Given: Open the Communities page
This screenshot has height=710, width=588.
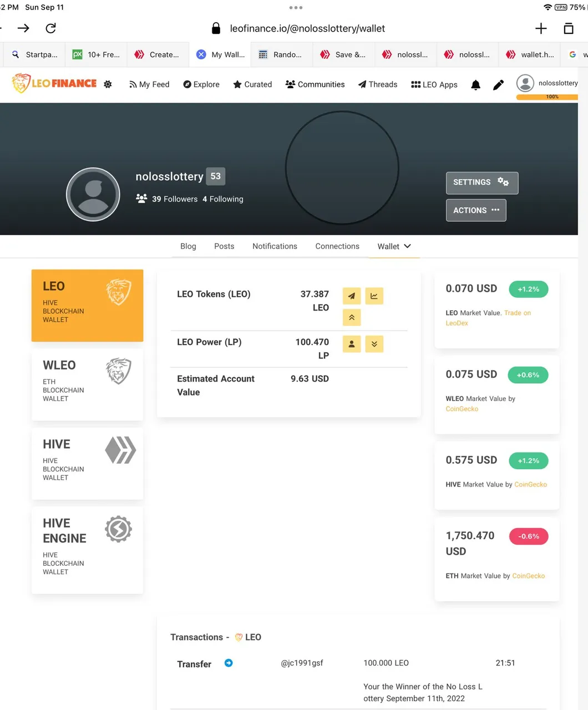Looking at the screenshot, I should 315,84.
